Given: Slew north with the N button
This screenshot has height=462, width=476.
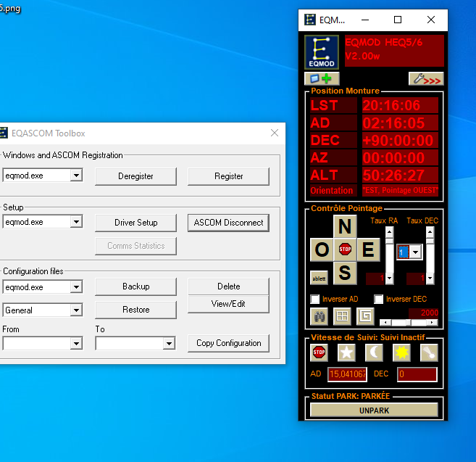Looking at the screenshot, I should pos(345,226).
